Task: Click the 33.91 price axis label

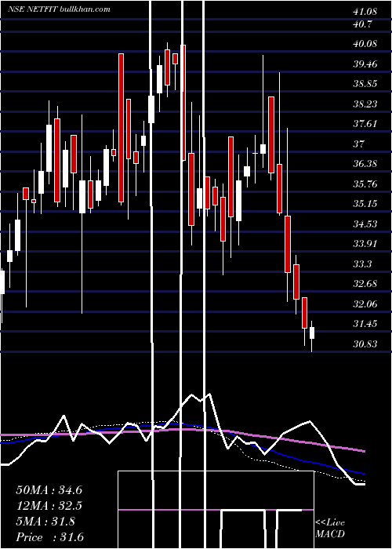Action: coord(365,244)
